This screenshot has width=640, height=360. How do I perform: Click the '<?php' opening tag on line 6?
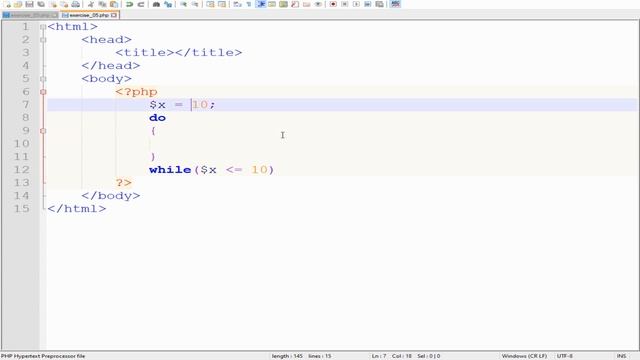point(136,92)
